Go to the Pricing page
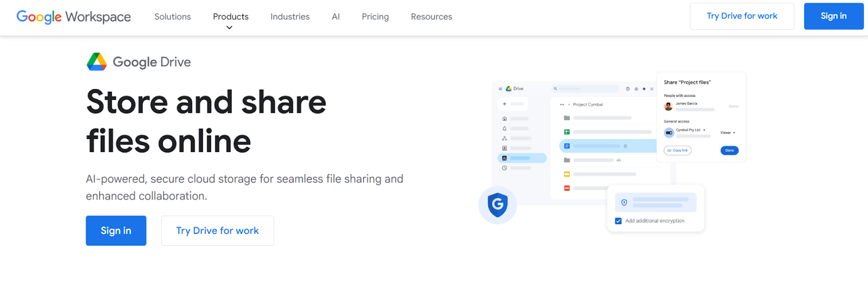This screenshot has width=868, height=298. pos(375,17)
